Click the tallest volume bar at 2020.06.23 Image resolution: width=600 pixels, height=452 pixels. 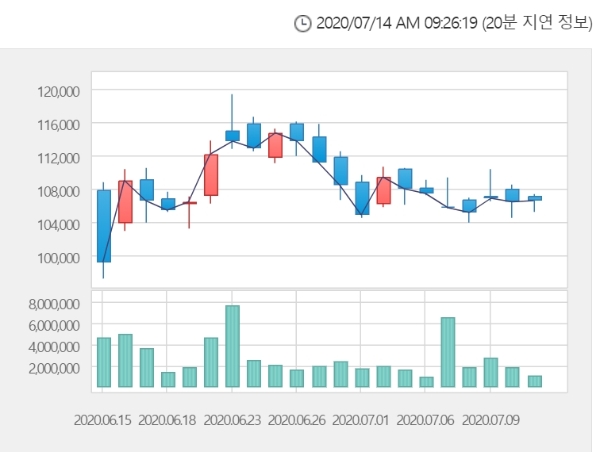tap(232, 346)
